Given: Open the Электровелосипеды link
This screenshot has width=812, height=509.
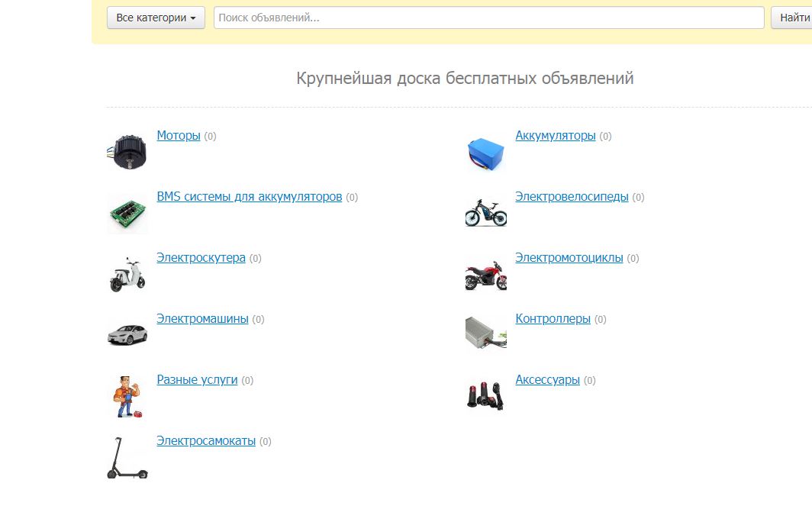Looking at the screenshot, I should (572, 197).
